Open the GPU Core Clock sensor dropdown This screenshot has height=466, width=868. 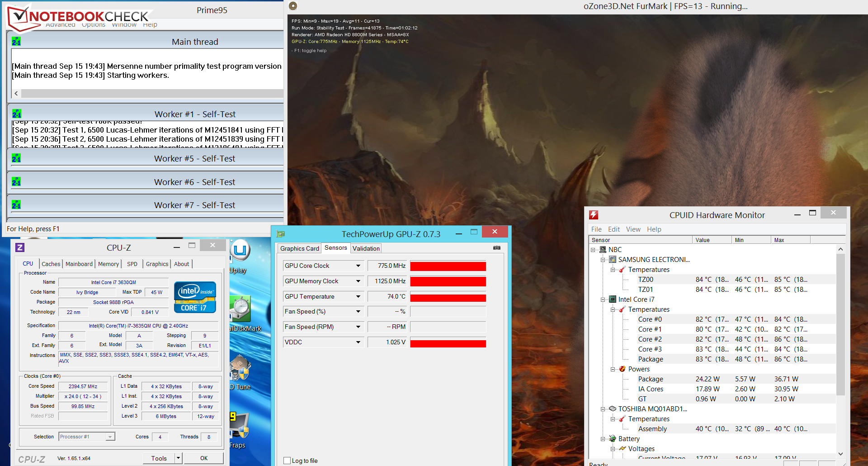(358, 266)
